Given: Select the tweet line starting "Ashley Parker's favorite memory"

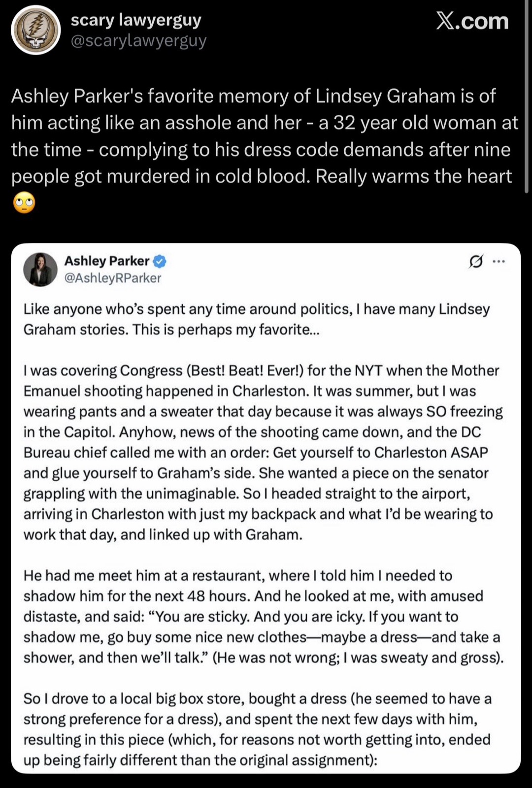Looking at the screenshot, I should coord(253,96).
